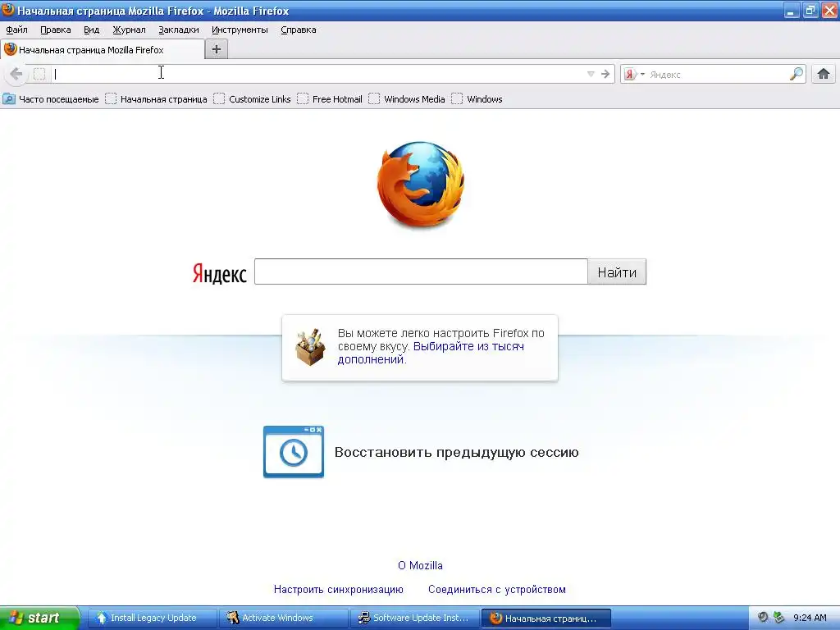Close the Firefox window
The image size is (840, 630).
[830, 10]
